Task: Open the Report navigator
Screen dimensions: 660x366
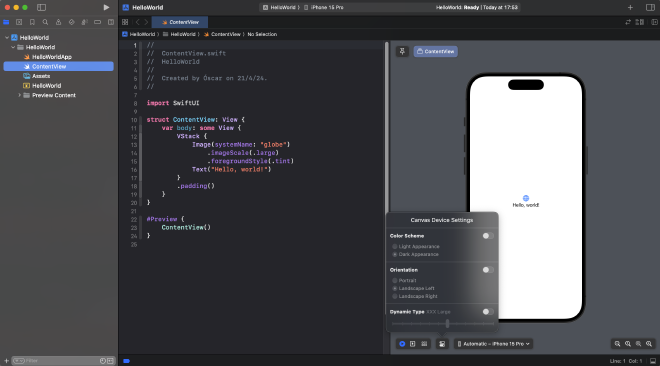Action: click(111, 22)
